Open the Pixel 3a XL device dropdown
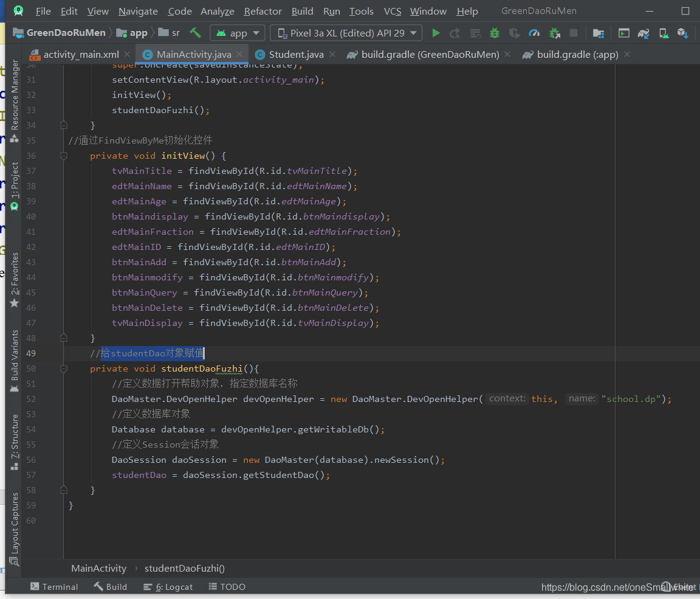This screenshot has width=700, height=599. tap(346, 33)
